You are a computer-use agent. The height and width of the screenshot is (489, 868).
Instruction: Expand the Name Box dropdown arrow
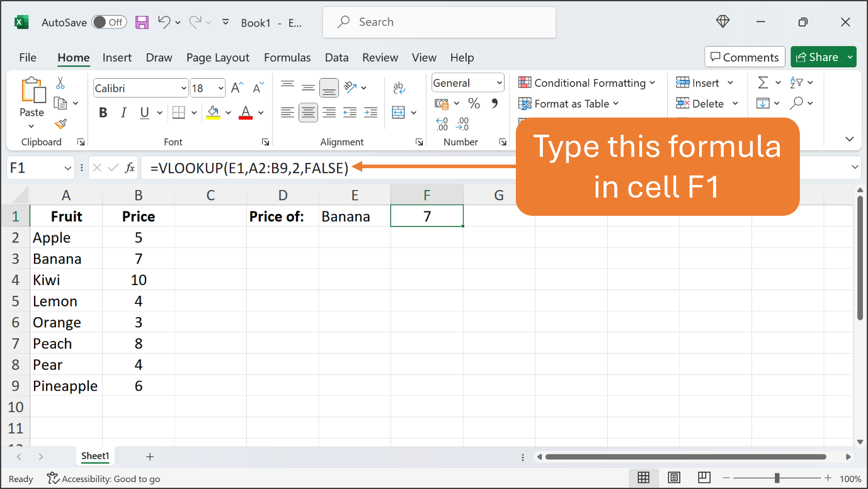(x=68, y=168)
